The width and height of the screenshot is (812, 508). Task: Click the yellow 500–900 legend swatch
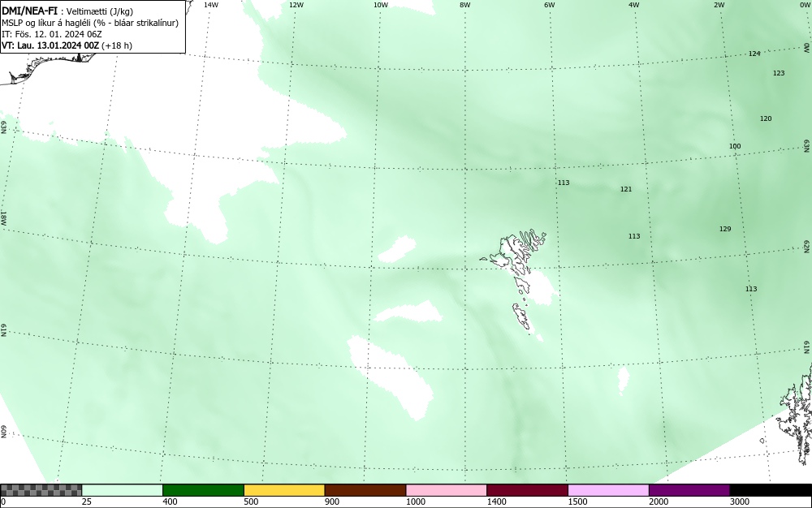point(284,490)
